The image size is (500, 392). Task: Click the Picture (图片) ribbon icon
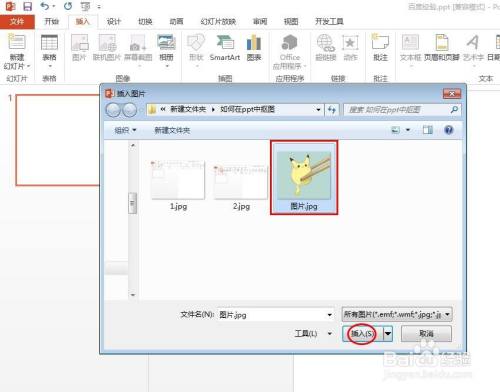[x=79, y=43]
